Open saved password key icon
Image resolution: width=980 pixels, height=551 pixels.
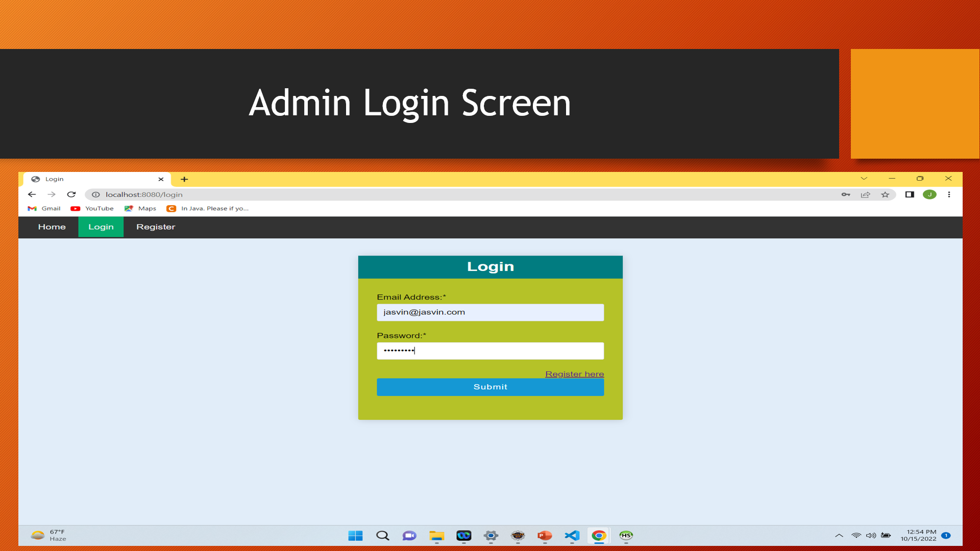click(x=846, y=194)
